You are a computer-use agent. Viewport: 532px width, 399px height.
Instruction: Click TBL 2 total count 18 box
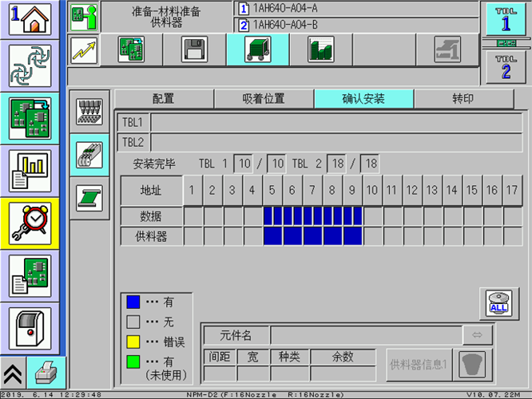(x=371, y=164)
